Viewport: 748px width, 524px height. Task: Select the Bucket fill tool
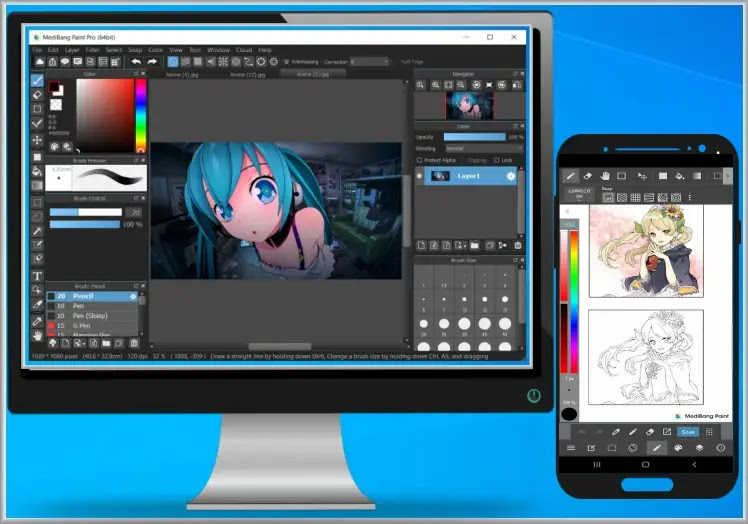pos(37,171)
